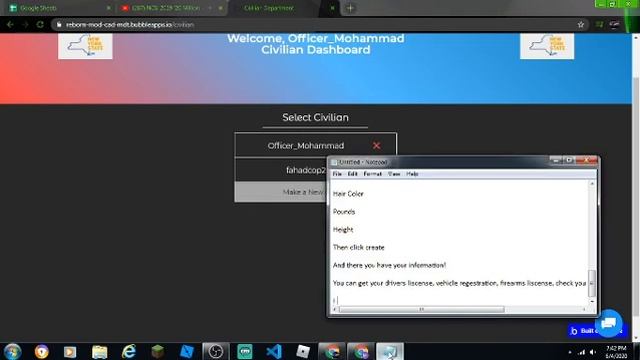
Task: Go back in browser history
Action: click(10, 24)
